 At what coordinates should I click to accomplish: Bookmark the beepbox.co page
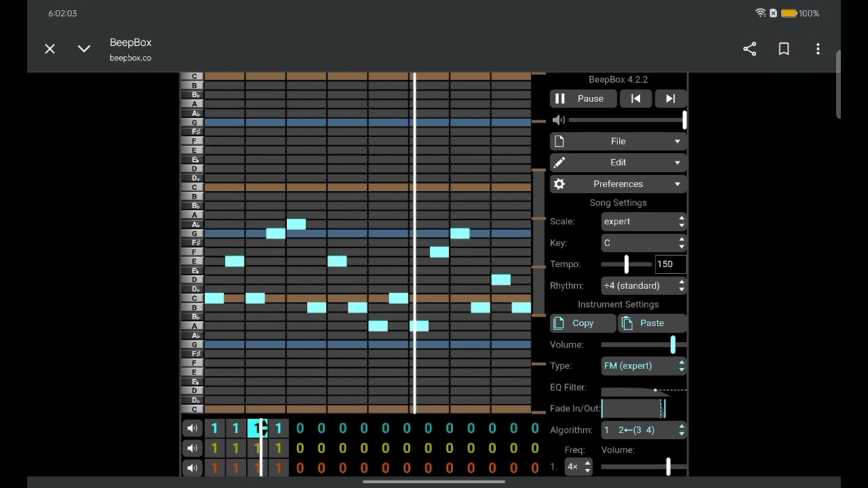click(x=784, y=49)
